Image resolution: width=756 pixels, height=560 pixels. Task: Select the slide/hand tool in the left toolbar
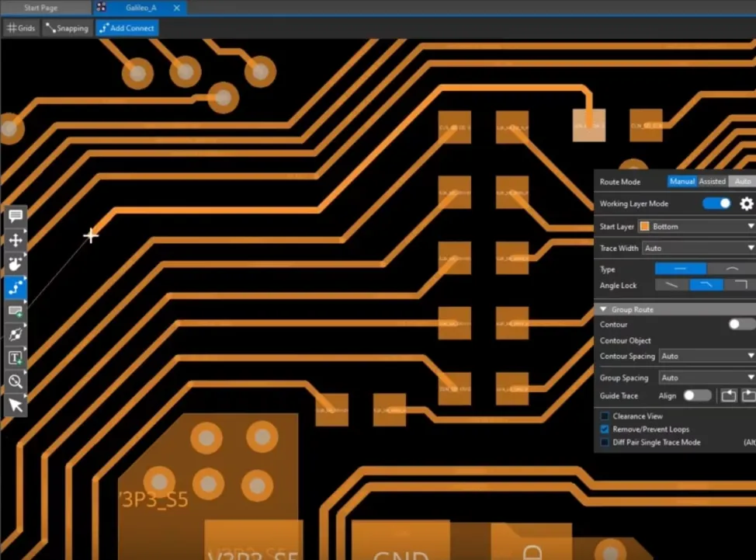(x=16, y=263)
